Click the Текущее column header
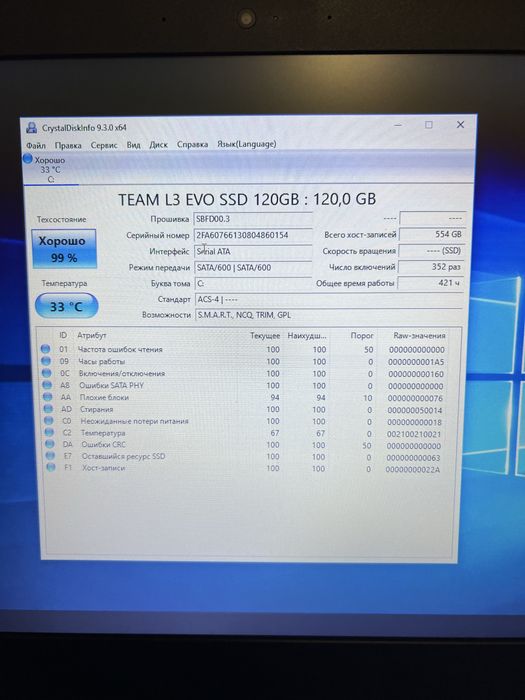 (x=265, y=335)
